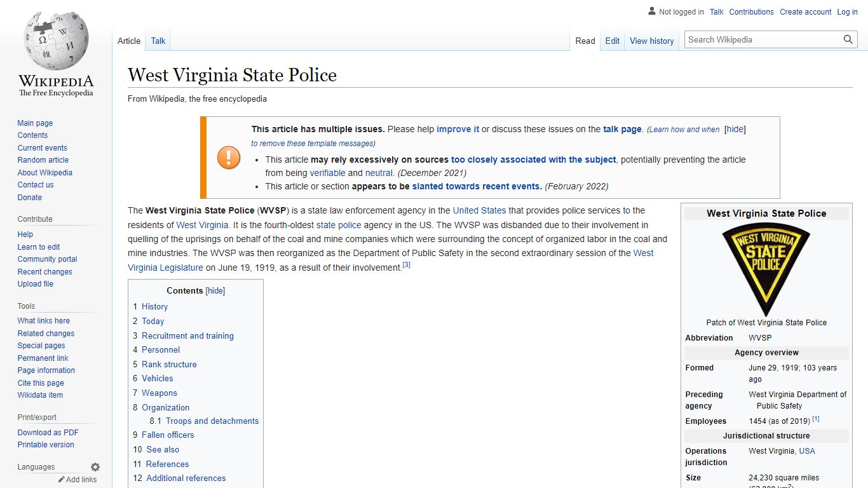
Task: Open the West Virginia State Police patch image
Action: [x=766, y=269]
